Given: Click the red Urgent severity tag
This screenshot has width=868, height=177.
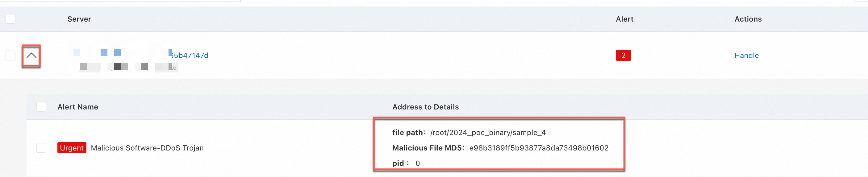Looking at the screenshot, I should point(72,148).
